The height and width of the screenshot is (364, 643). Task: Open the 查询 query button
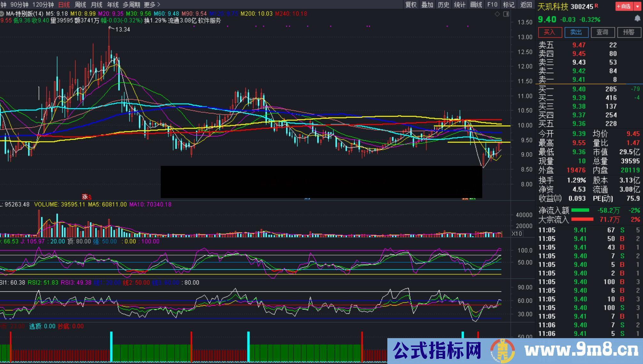click(602, 32)
